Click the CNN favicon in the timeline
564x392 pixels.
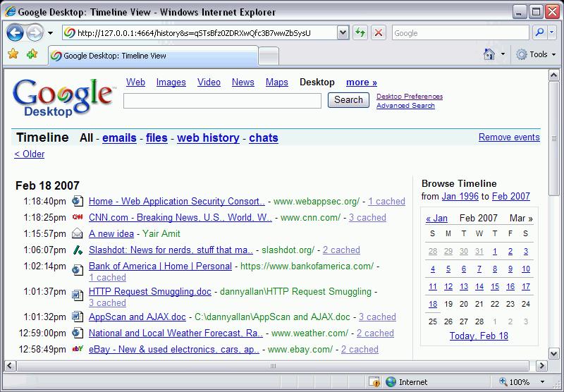pos(78,217)
